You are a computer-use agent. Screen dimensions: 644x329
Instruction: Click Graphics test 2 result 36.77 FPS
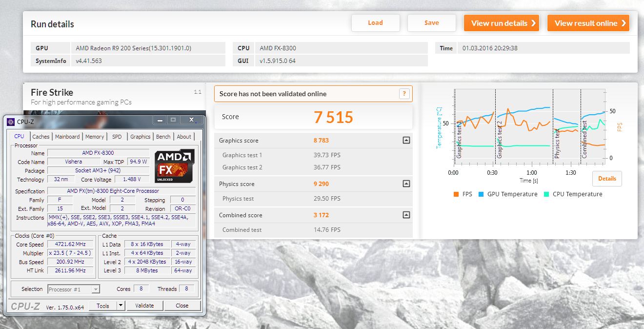[x=327, y=167]
